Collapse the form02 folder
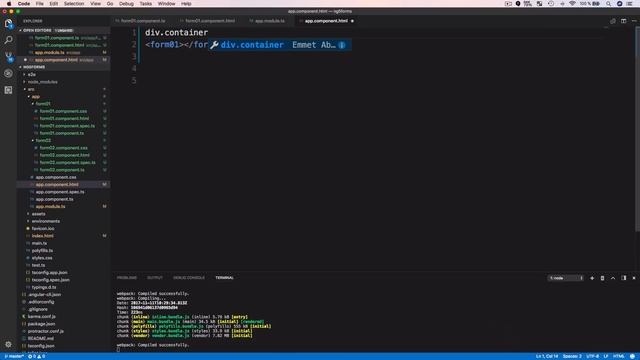 click(43, 140)
